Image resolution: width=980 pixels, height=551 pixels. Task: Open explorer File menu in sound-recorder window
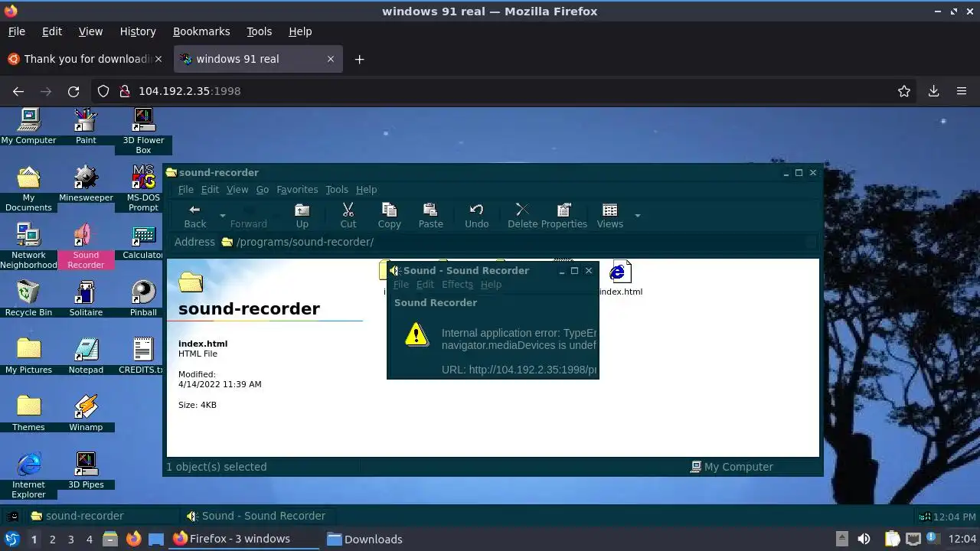coord(185,189)
